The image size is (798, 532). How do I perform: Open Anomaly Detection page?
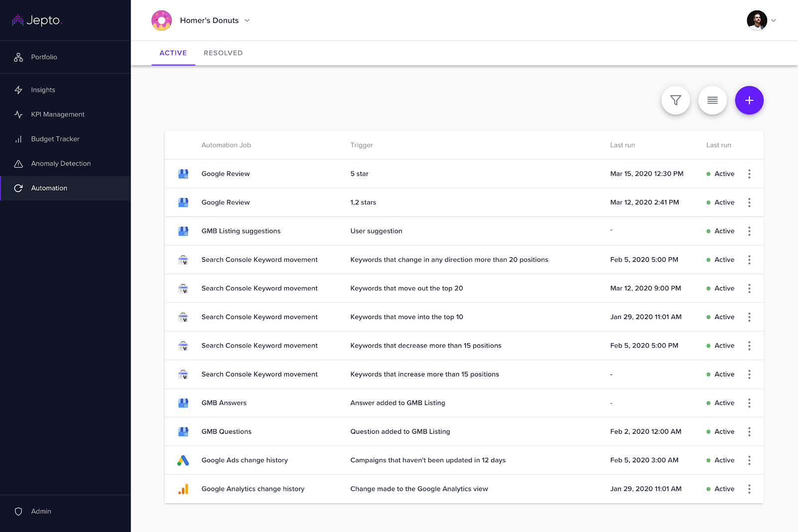(x=65, y=164)
